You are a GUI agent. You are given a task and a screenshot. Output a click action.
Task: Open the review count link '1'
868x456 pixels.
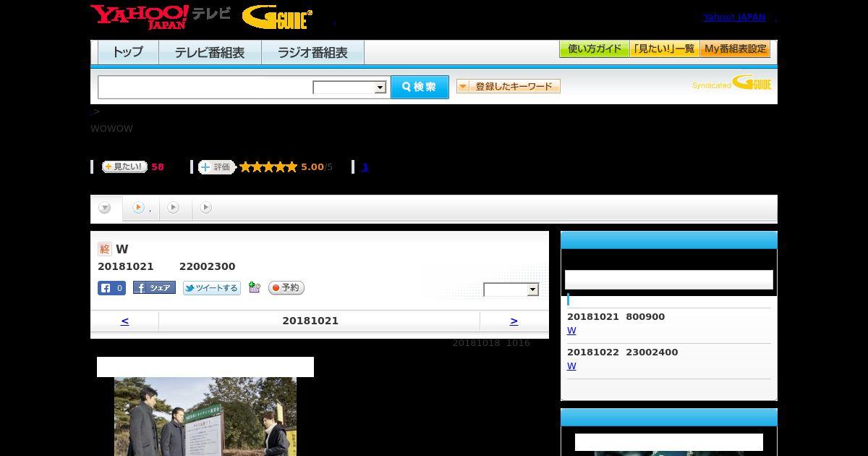[x=365, y=167]
